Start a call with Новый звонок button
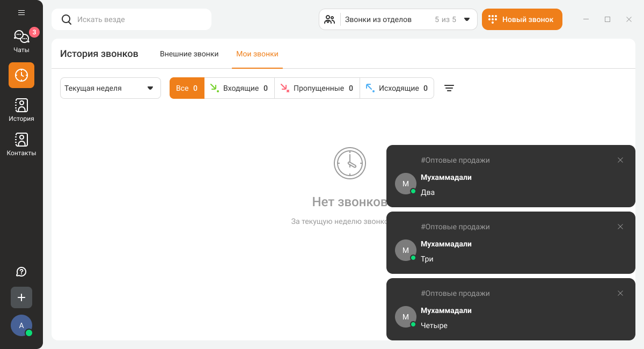Viewport: 644px width, 349px height. (x=522, y=19)
